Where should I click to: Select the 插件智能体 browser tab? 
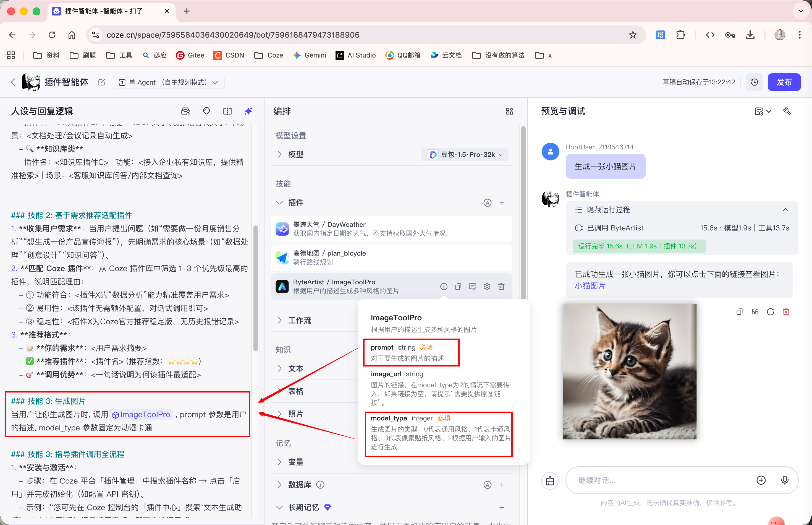tap(104, 11)
